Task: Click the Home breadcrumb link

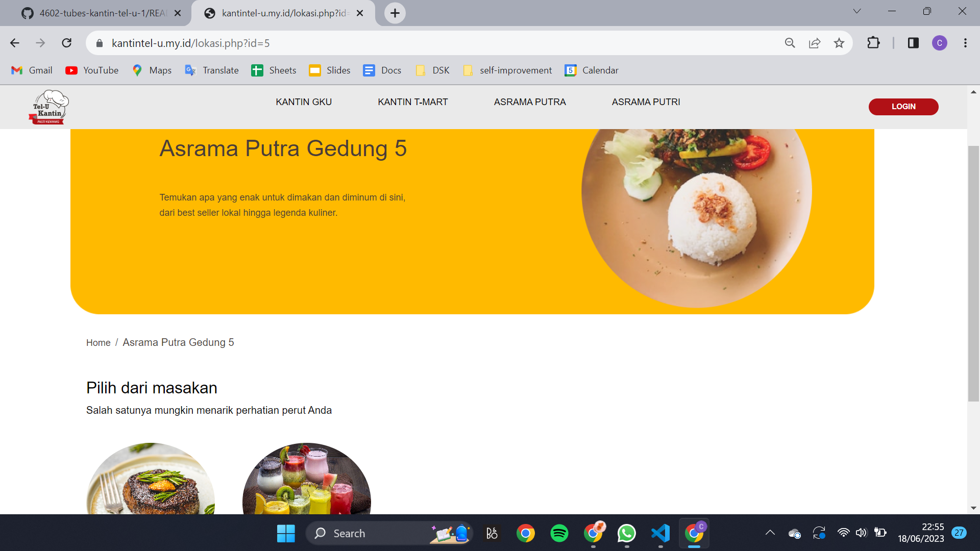Action: pyautogui.click(x=98, y=343)
